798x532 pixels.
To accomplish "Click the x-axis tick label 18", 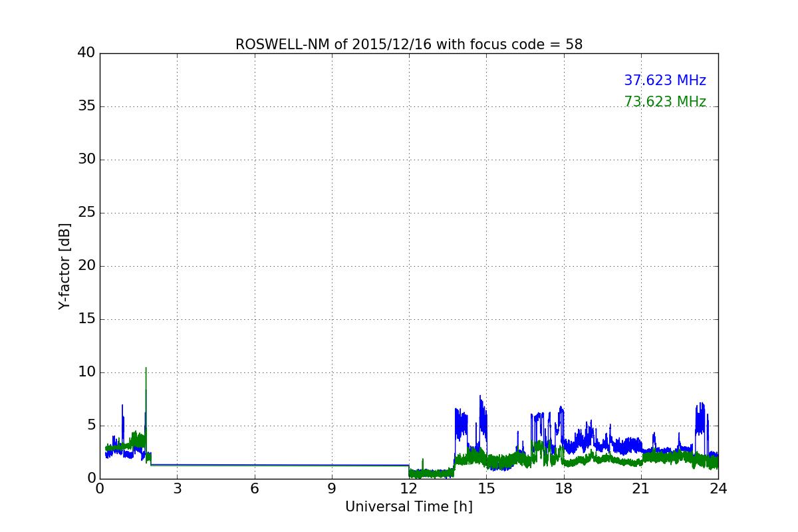I will tap(564, 489).
